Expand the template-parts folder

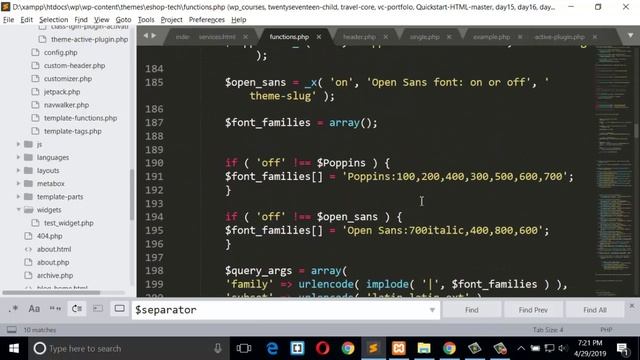click(x=18, y=196)
